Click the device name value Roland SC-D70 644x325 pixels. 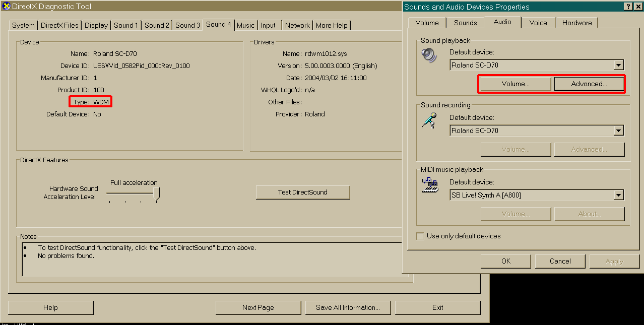(x=115, y=54)
